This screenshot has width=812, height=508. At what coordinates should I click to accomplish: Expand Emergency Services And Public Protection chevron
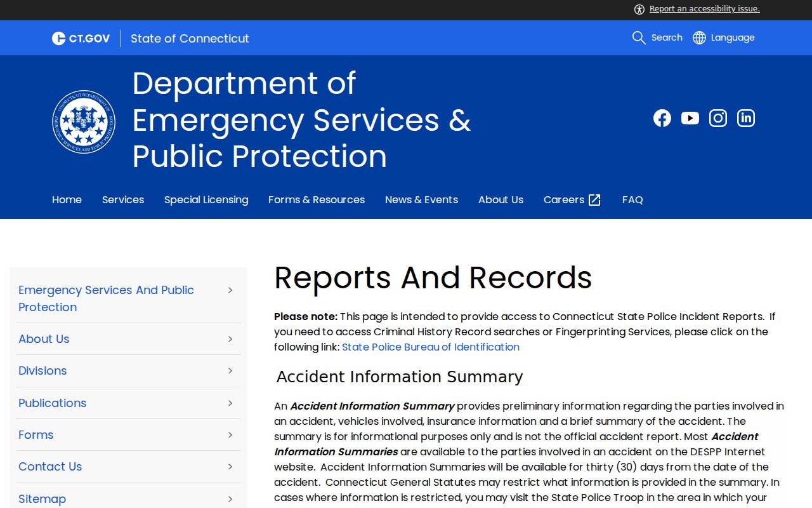coord(230,290)
